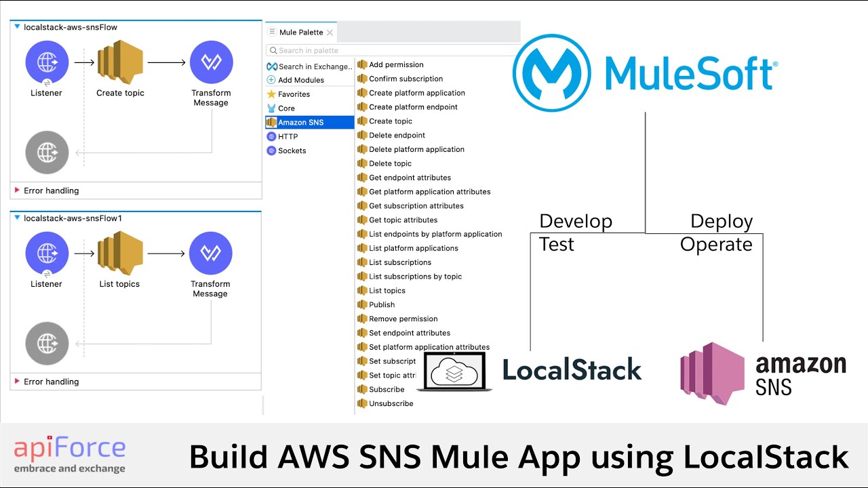The height and width of the screenshot is (488, 868).
Task: Choose the Publish operation
Action: 376,305
